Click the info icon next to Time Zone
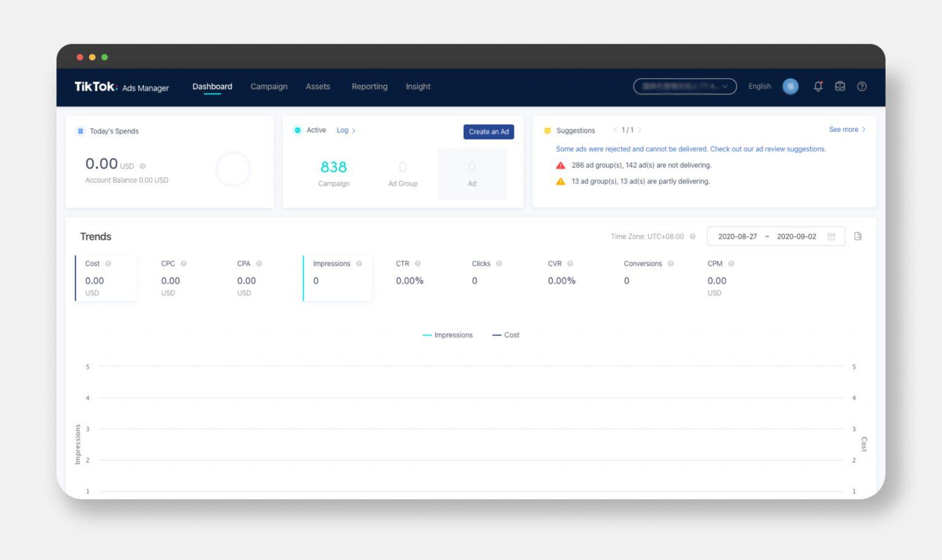This screenshot has width=942, height=560. (692, 237)
